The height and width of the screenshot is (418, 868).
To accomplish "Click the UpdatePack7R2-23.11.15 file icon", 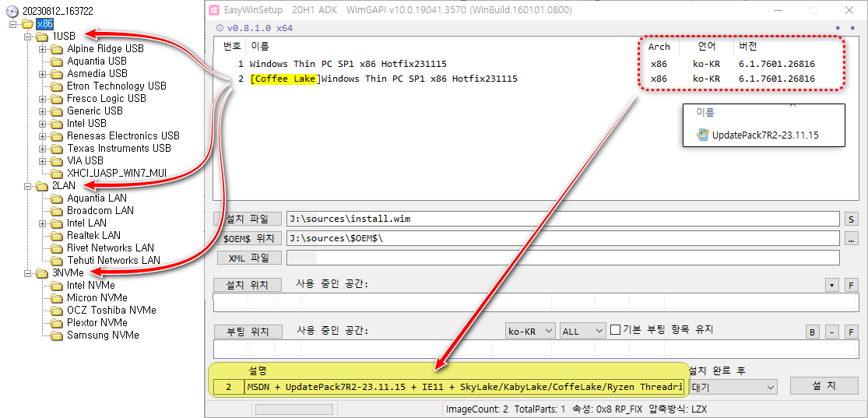I will (x=703, y=134).
